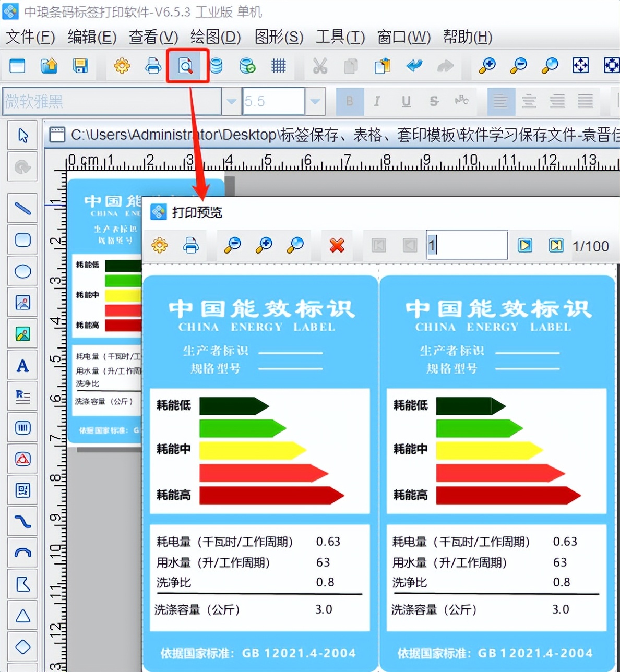Print from the main toolbar printer icon
The width and height of the screenshot is (620, 672).
tap(153, 66)
